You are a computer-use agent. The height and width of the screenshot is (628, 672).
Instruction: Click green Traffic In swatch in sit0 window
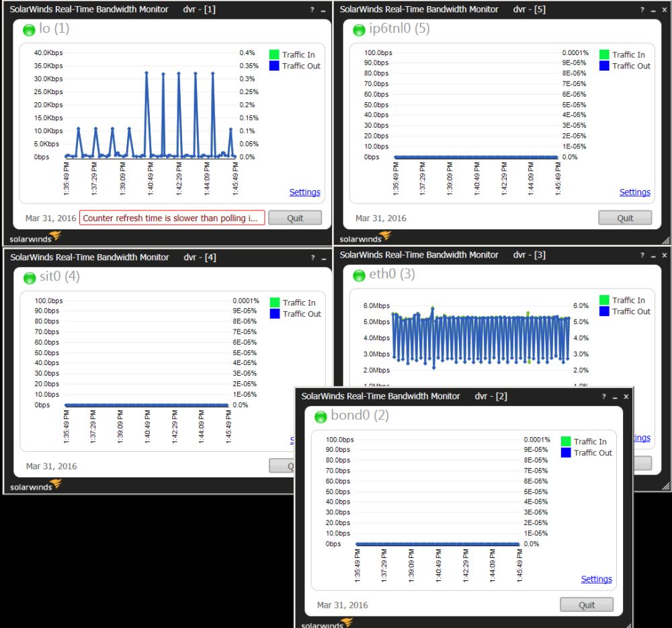(275, 302)
